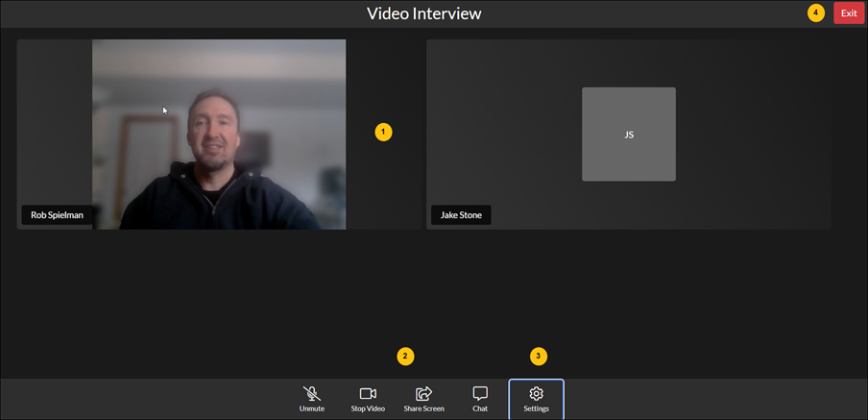The width and height of the screenshot is (868, 420).
Task: Exit the video interview with red button
Action: [849, 13]
